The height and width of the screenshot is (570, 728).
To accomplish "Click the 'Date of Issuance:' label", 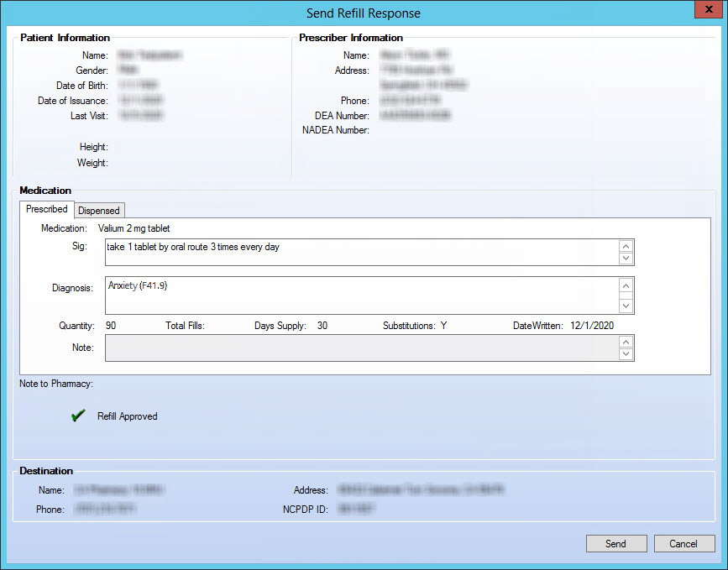I will [73, 101].
